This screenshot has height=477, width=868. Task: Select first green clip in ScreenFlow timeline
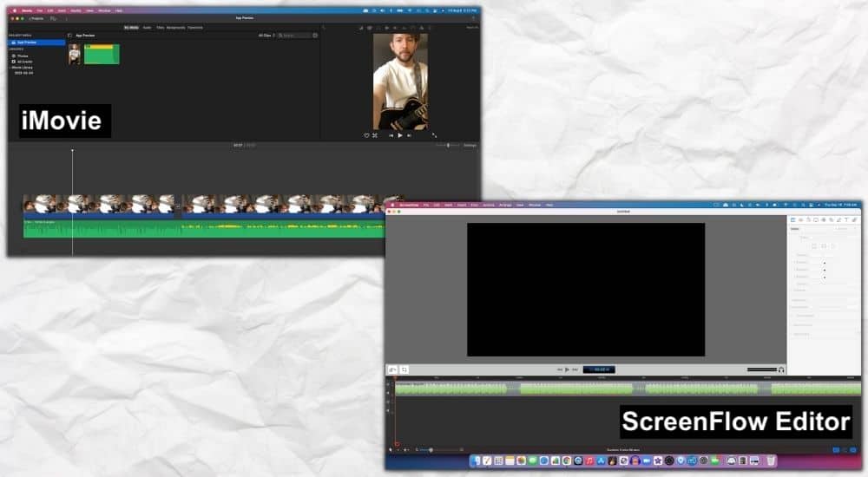[450, 389]
